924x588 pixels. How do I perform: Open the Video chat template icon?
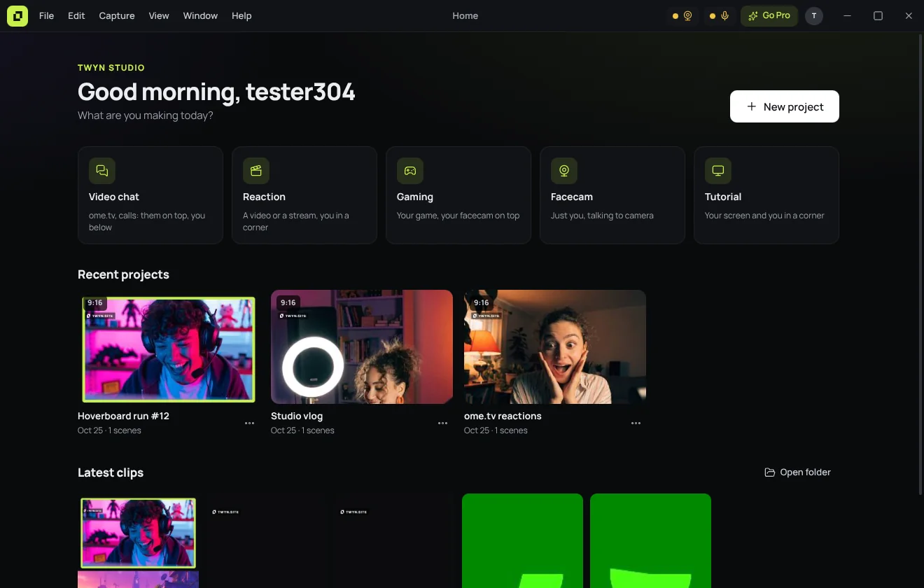102,171
